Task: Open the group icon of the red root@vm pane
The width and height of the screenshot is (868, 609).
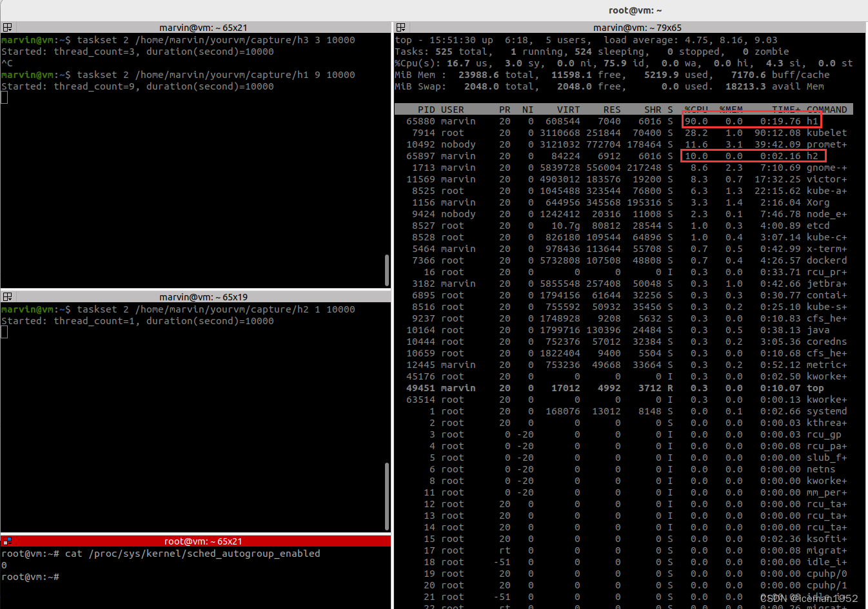Action: (7, 541)
